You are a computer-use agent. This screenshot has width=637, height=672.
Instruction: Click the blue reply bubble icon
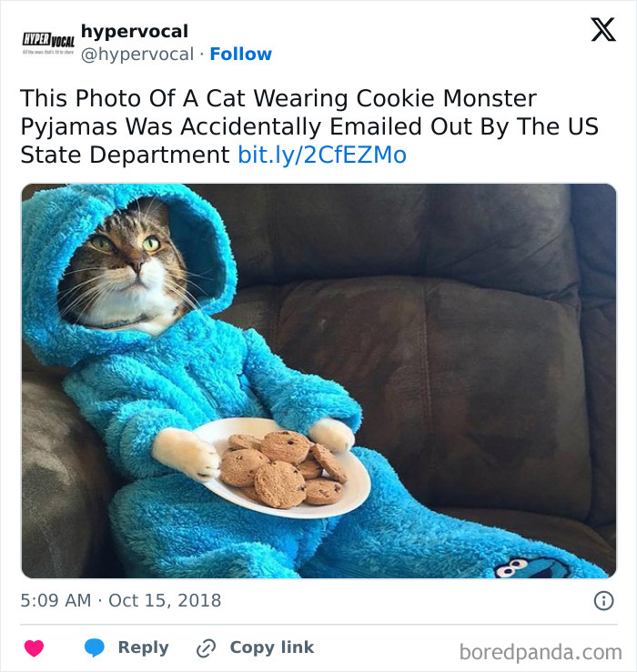94,648
